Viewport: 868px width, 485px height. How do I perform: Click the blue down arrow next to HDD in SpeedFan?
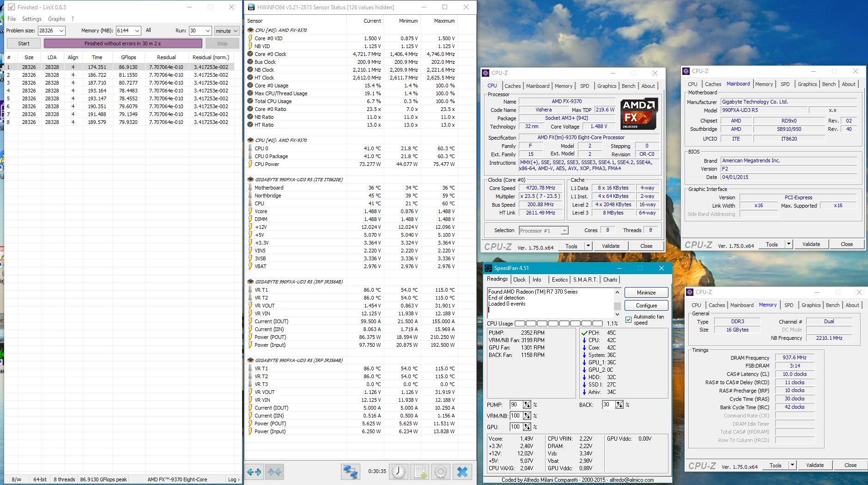[584, 377]
